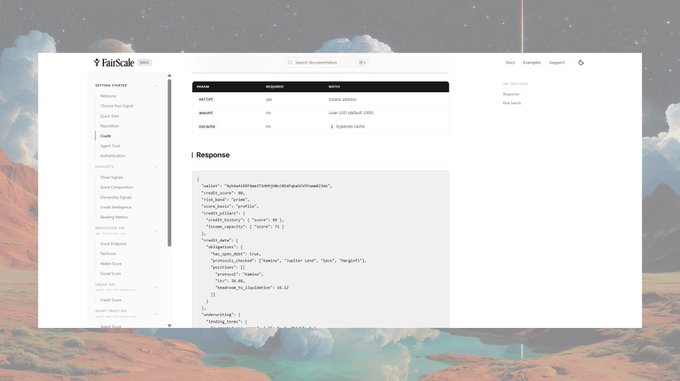The height and width of the screenshot is (381, 680).
Task: Open the Reputation sidebar page
Action: pyautogui.click(x=109, y=126)
